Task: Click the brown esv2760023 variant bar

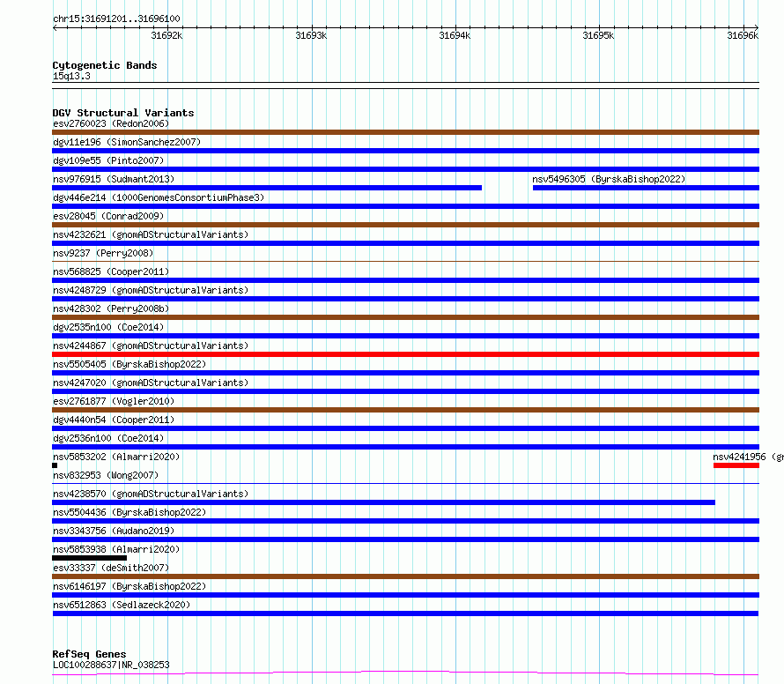Action: point(405,132)
